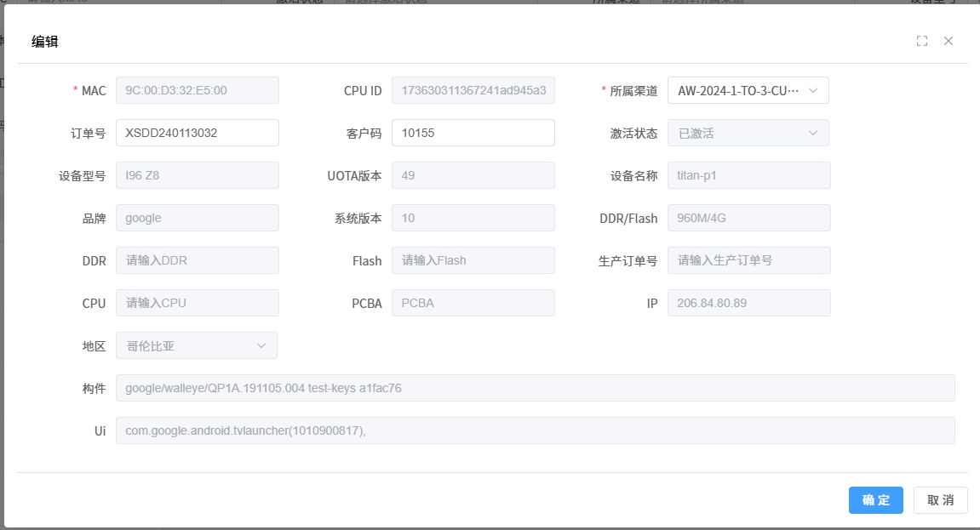
Task: Click the 确定 button
Action: [x=875, y=500]
